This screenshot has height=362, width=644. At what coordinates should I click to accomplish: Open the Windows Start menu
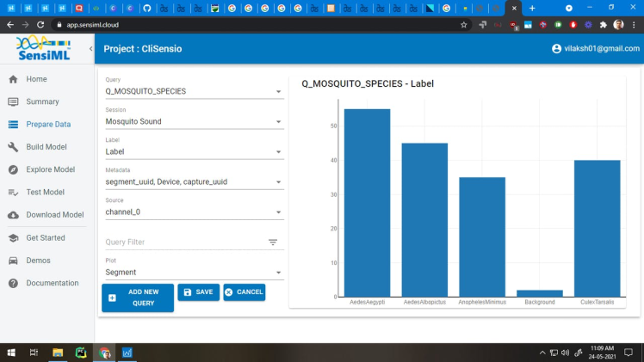(11, 353)
